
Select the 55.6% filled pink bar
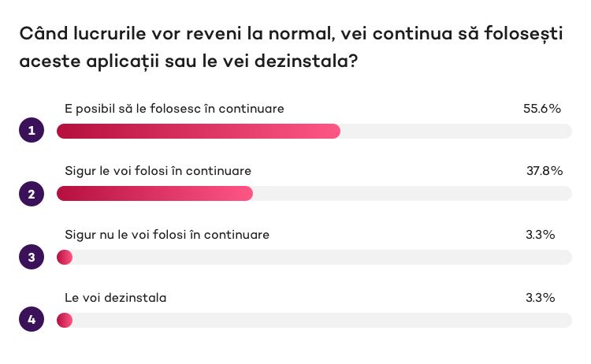[199, 131]
